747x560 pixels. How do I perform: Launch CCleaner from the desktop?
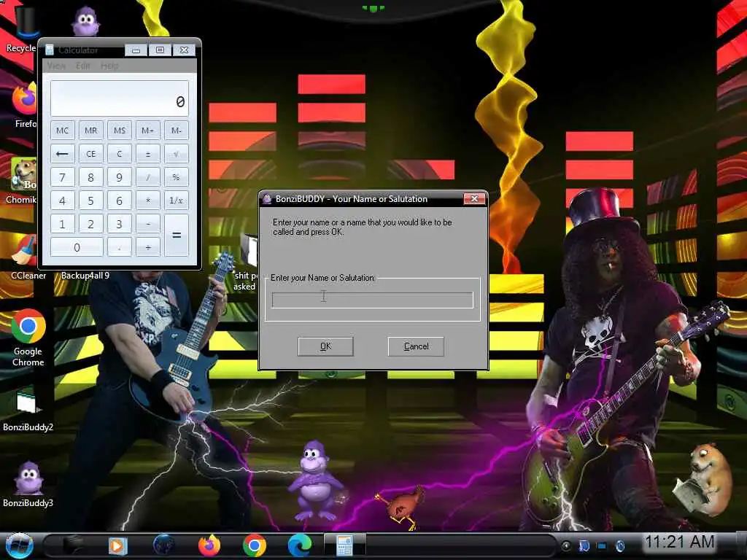click(x=28, y=257)
